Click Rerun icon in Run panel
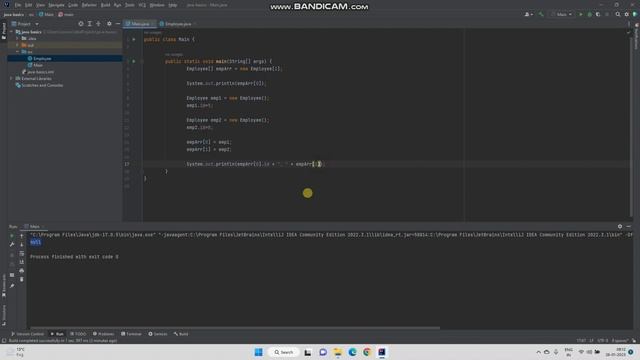This screenshot has height=360, width=640. point(12,236)
